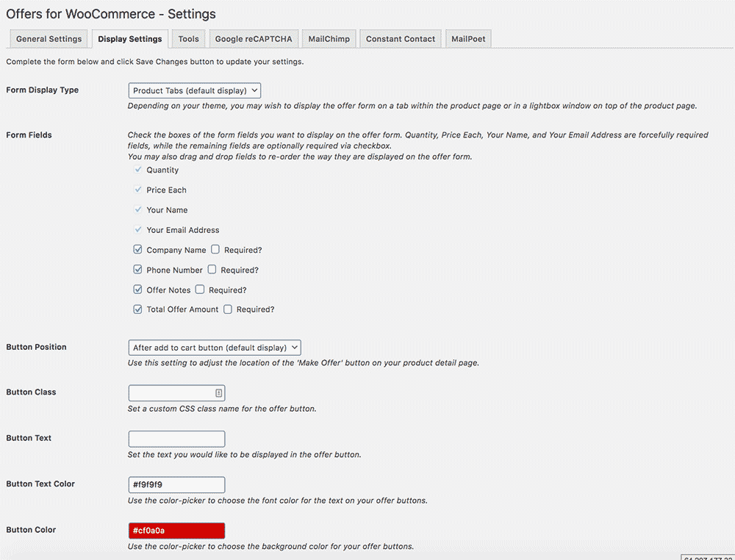
Task: Switch to the General Settings tab
Action: point(49,39)
